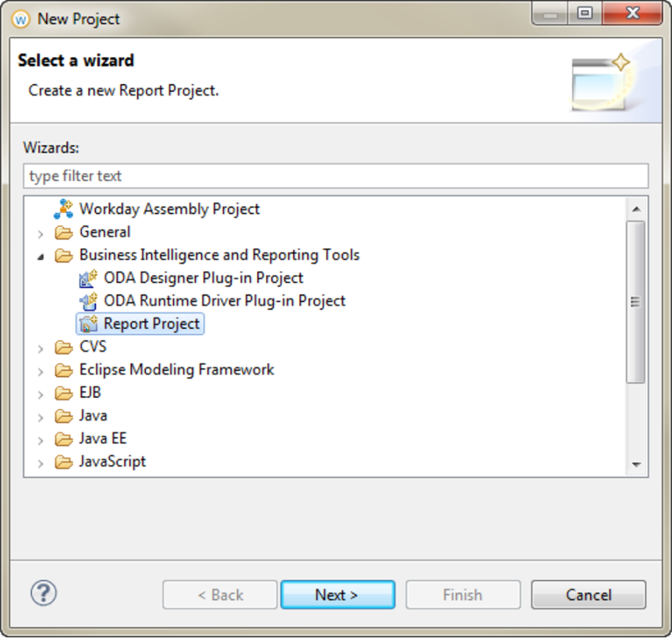This screenshot has height=638, width=672.
Task: Click the General folder icon
Action: [64, 233]
